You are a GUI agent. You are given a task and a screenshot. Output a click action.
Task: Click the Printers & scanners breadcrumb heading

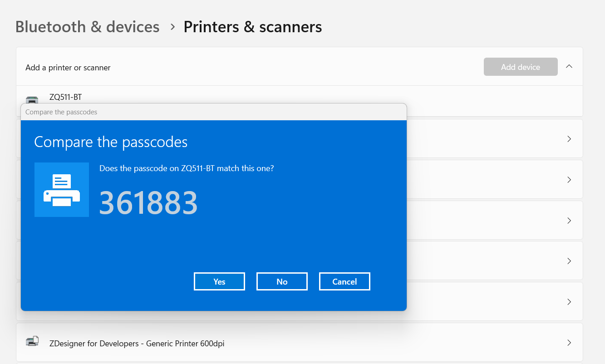(252, 27)
